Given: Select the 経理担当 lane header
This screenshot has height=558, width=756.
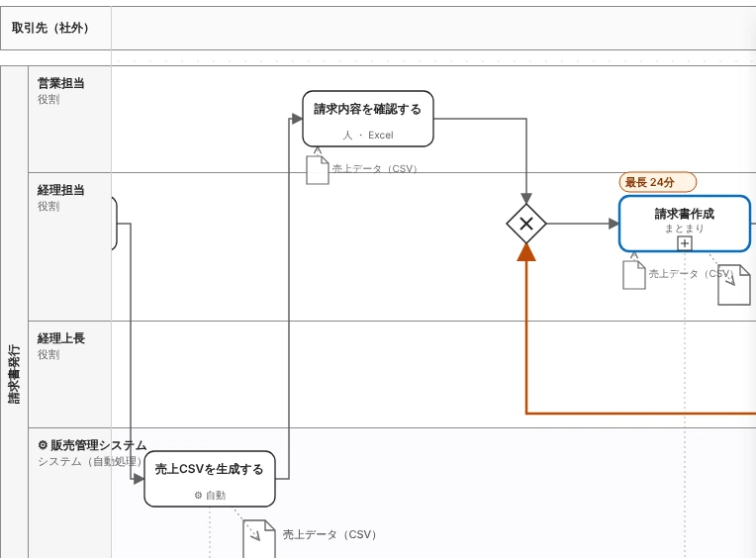Looking at the screenshot, I should pos(70,246).
